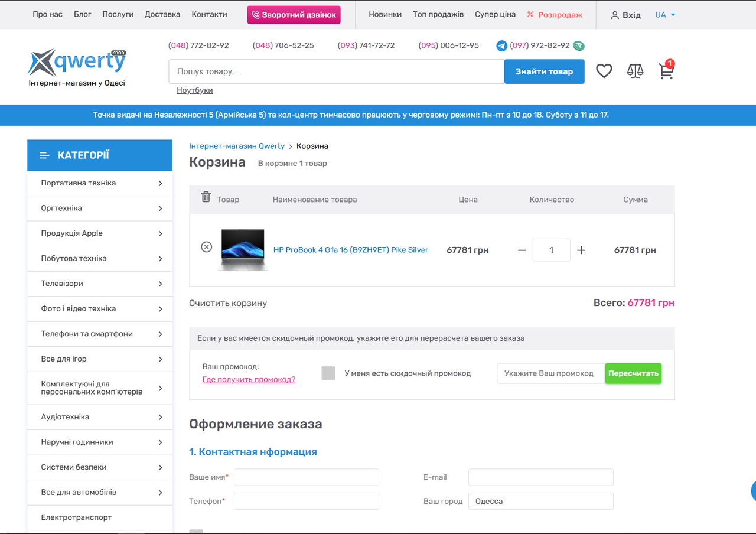
Task: Click the user icon next to Вхід
Action: [x=615, y=15]
